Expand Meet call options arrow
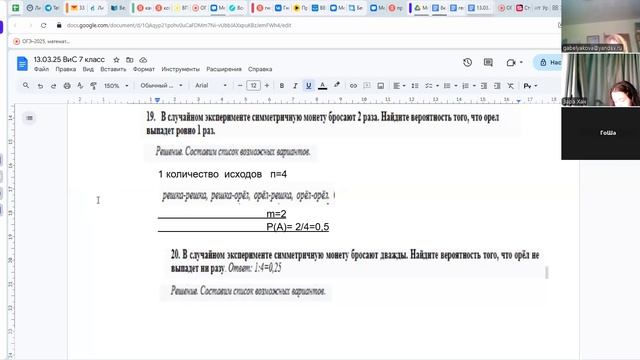 tap(521, 62)
